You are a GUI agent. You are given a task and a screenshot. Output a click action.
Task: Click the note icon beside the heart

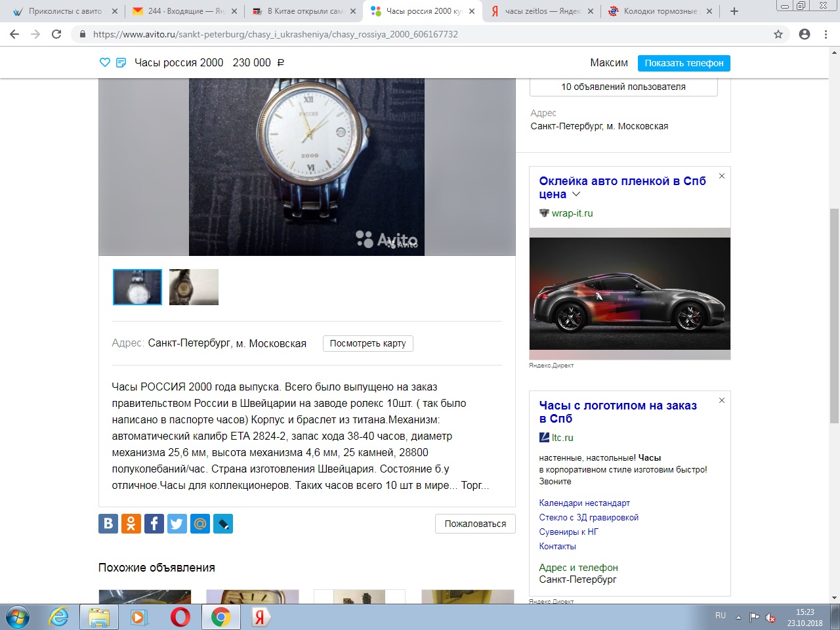(x=121, y=62)
